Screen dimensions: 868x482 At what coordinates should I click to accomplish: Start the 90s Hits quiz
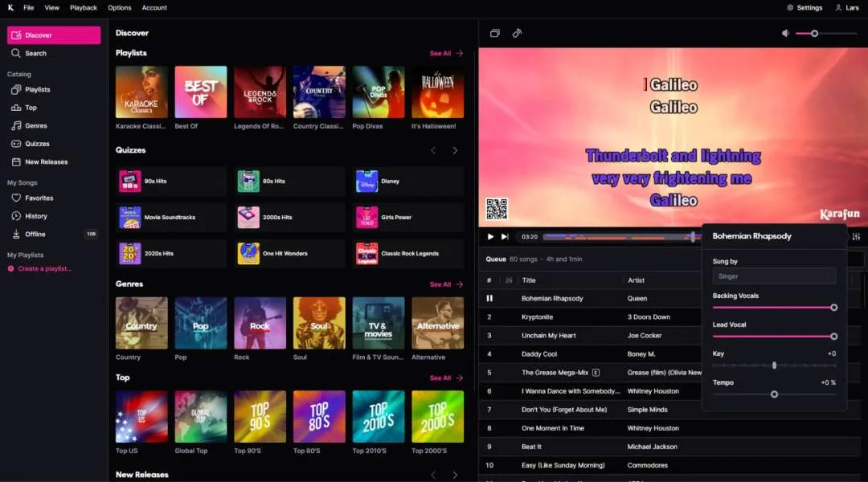coord(172,181)
